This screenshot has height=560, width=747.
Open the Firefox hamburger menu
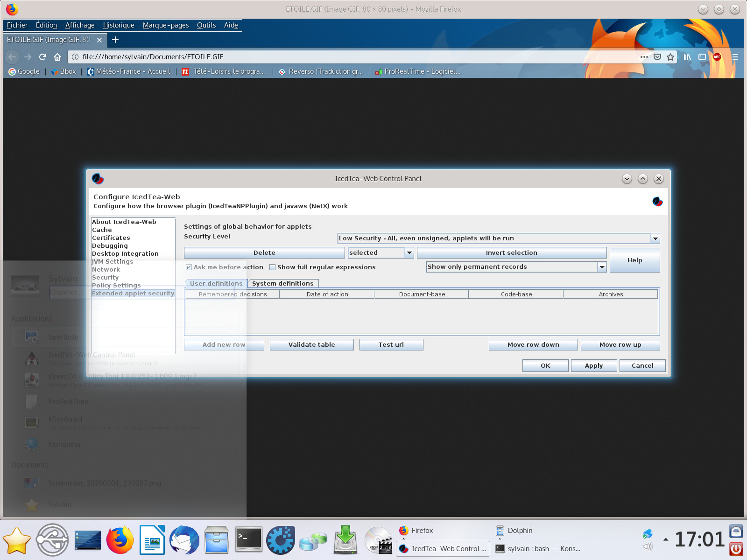pyautogui.click(x=735, y=57)
